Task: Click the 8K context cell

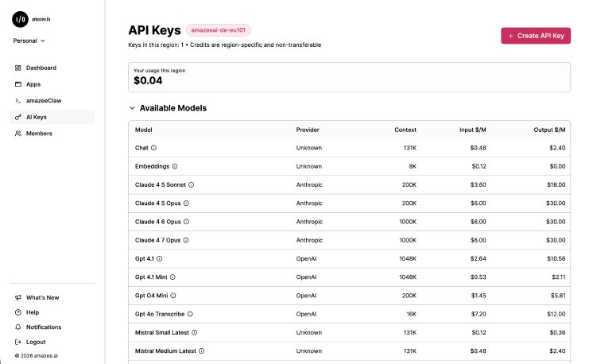Action: 413,166
